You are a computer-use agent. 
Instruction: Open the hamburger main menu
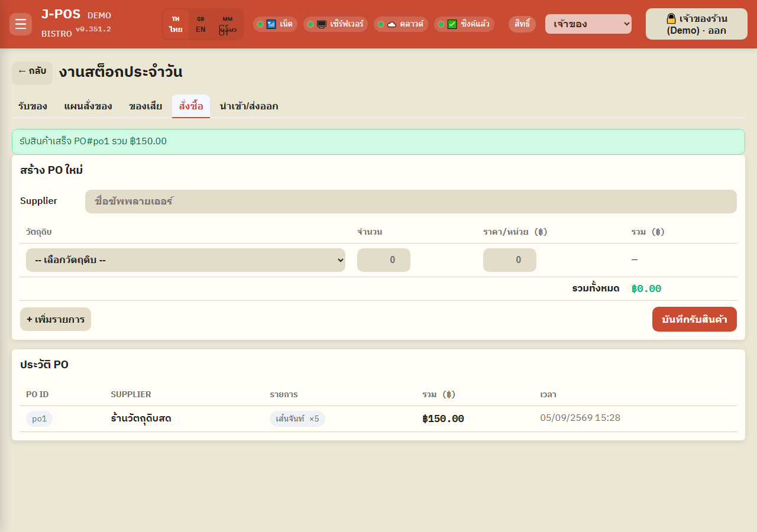[21, 24]
